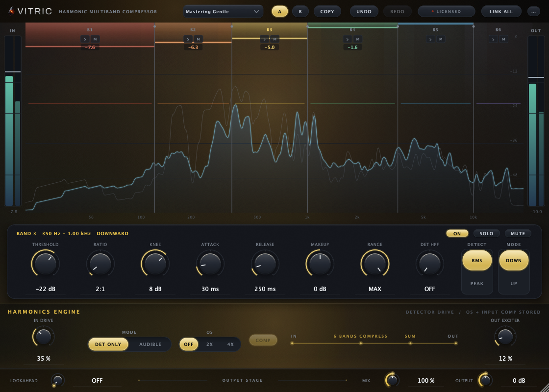Click the 250 ms release value field

pyautogui.click(x=265, y=290)
